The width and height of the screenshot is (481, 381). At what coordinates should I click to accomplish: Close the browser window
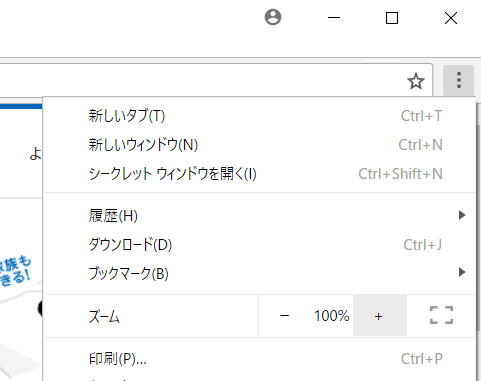[x=451, y=18]
